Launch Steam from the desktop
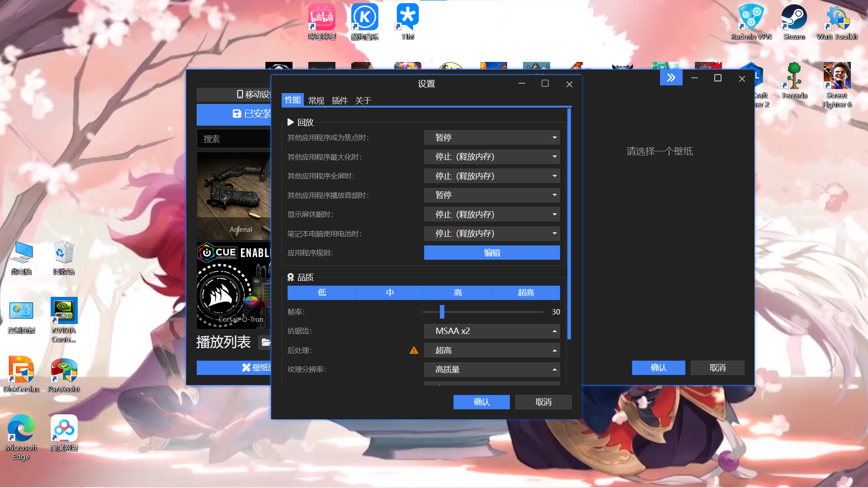 click(x=794, y=22)
